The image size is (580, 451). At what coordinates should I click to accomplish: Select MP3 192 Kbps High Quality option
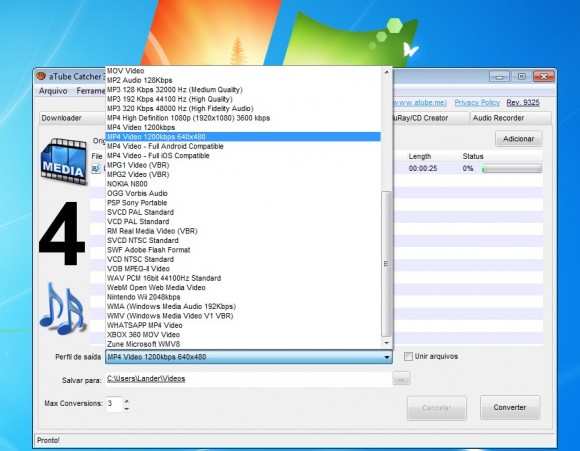click(243, 99)
